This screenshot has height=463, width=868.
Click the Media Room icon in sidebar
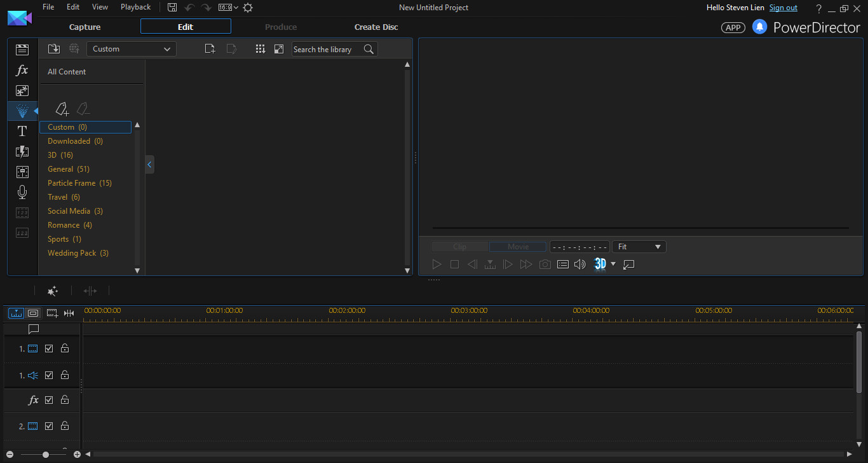pyautogui.click(x=22, y=50)
